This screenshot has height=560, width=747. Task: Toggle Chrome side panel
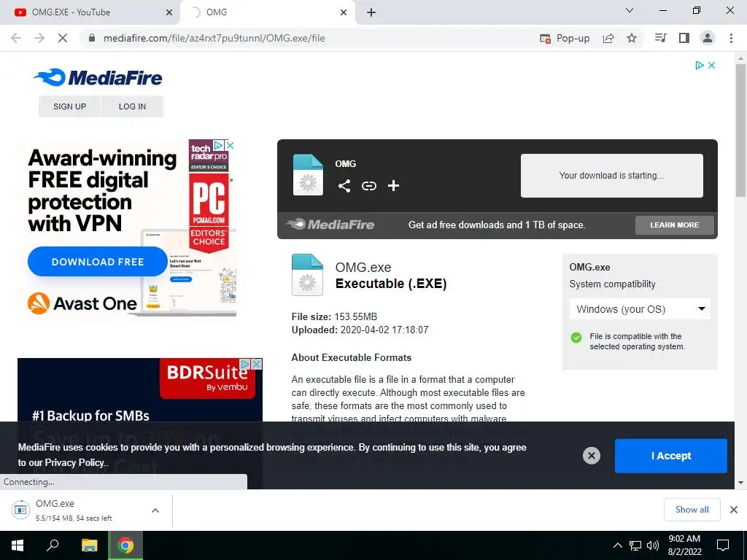coord(684,38)
